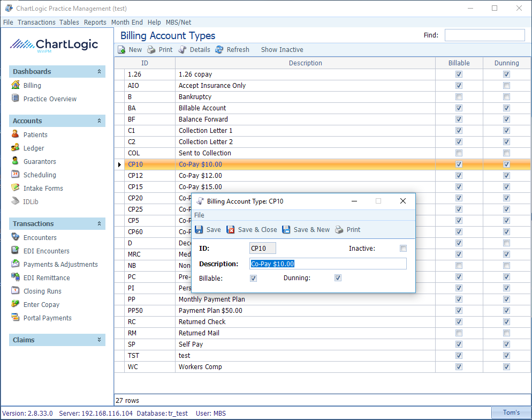Viewport: 532px width, 420px height.
Task: Toggle Billable checkbox for Sent to Collection
Action: 459,153
